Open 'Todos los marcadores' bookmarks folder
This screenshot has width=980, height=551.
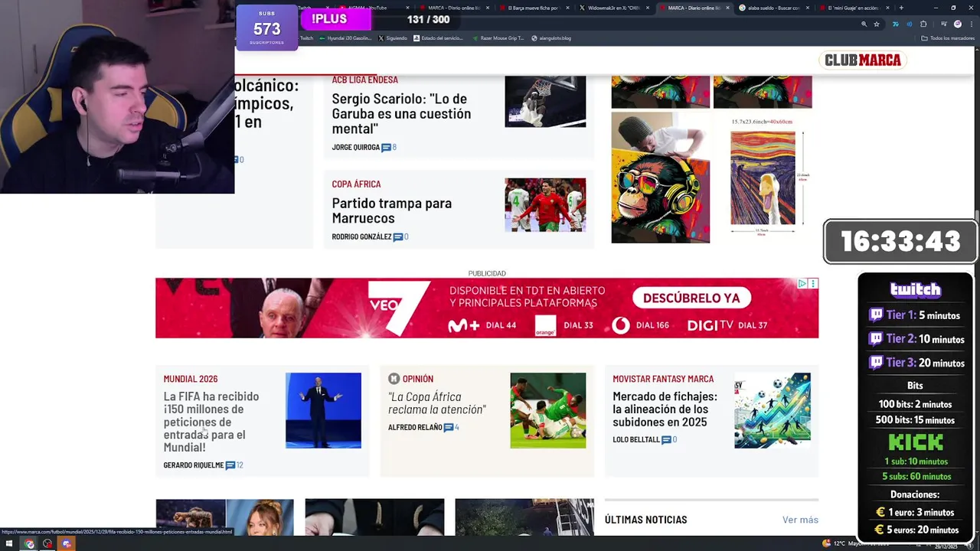click(948, 38)
